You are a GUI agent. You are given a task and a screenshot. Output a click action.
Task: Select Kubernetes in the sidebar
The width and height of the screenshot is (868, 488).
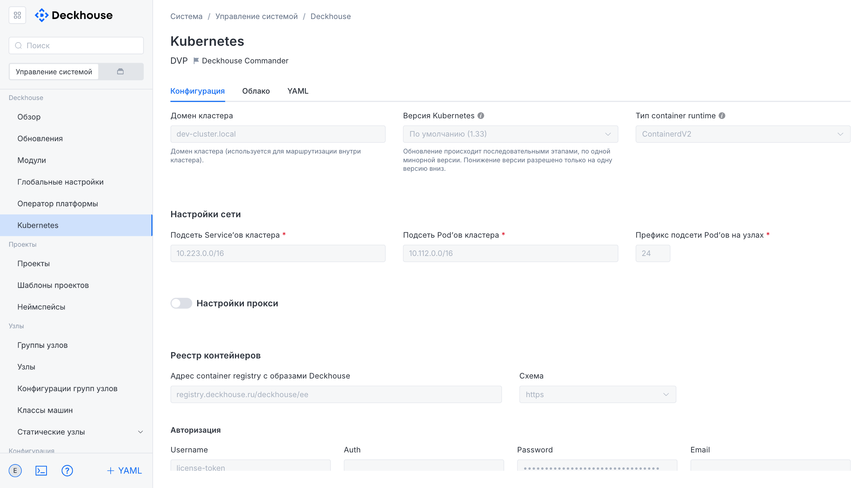[76, 225]
